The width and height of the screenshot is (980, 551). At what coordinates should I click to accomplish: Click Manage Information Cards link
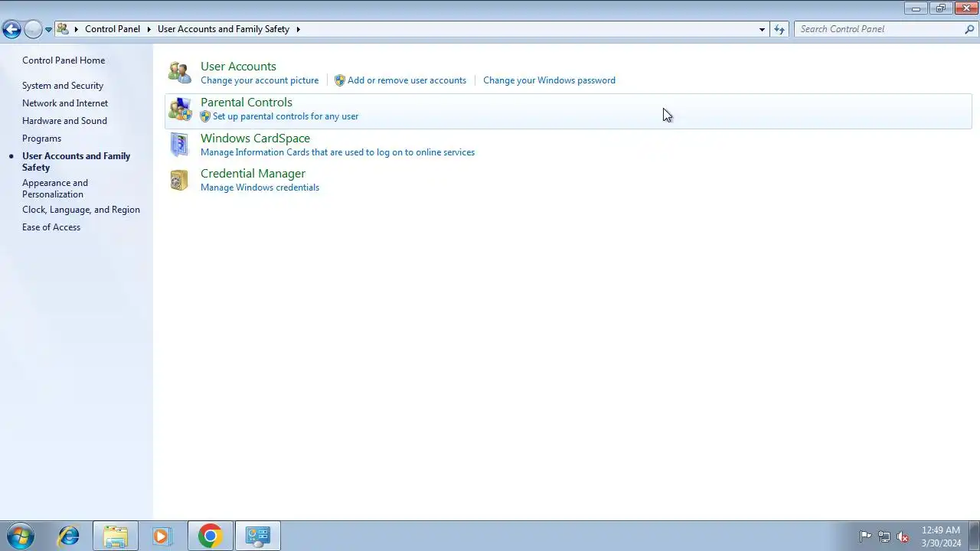pos(338,152)
